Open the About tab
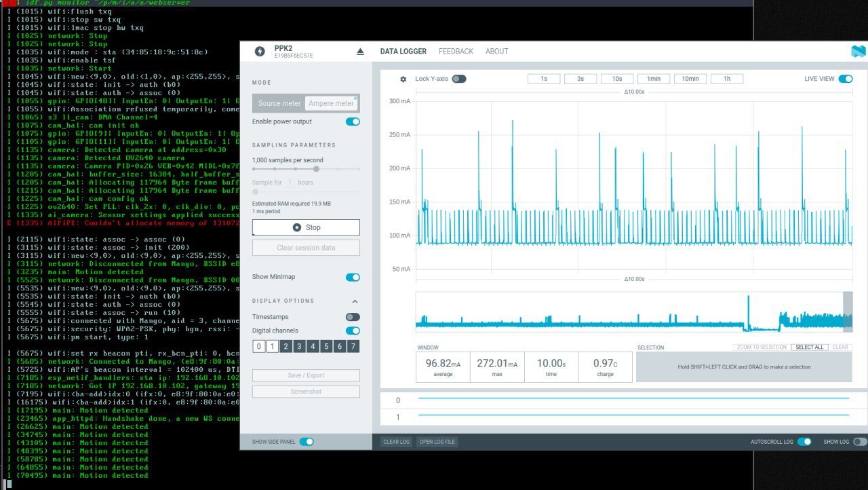 [496, 52]
